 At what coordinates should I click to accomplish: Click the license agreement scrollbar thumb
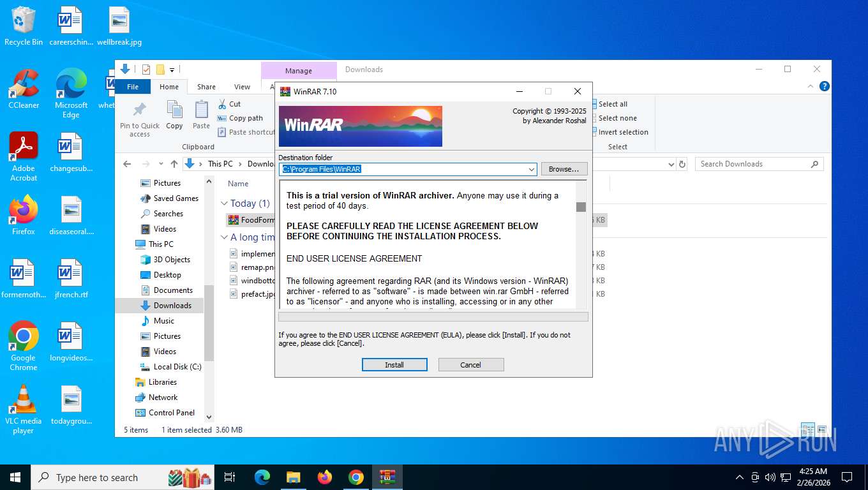coord(581,207)
